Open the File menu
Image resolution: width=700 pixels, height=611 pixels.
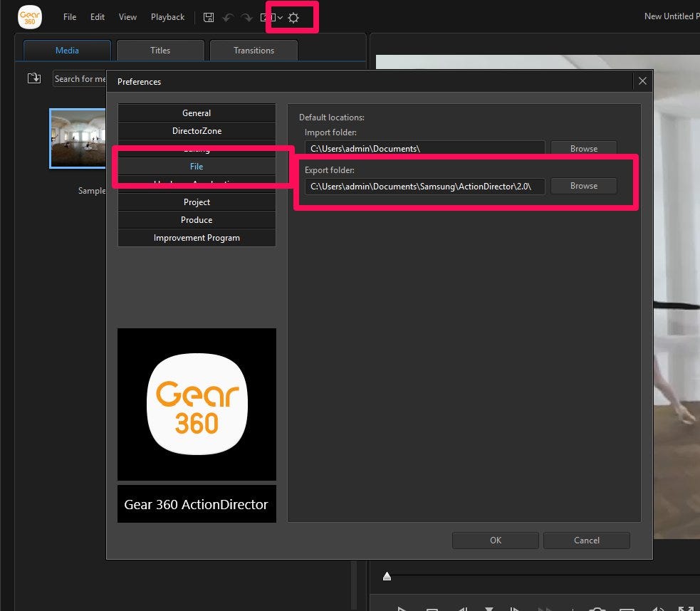[70, 17]
